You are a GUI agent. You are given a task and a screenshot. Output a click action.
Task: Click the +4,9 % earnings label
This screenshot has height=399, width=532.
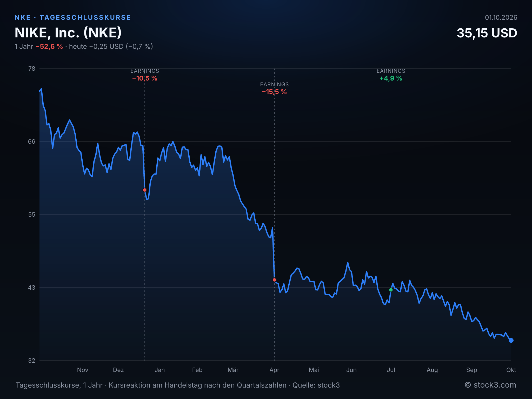391,78
